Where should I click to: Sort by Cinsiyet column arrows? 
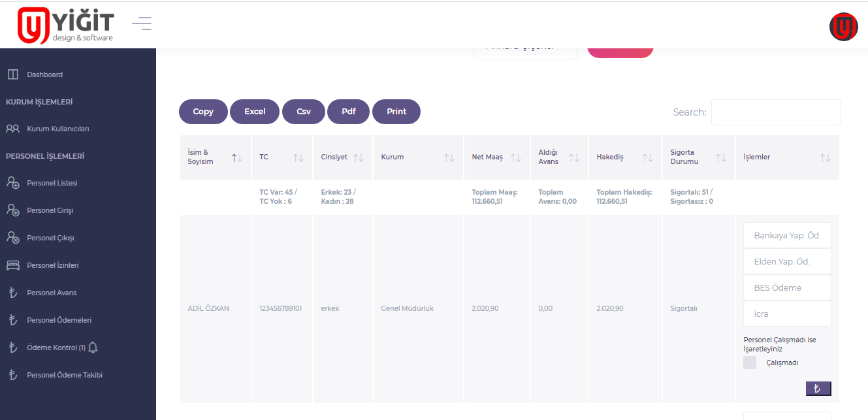[359, 157]
